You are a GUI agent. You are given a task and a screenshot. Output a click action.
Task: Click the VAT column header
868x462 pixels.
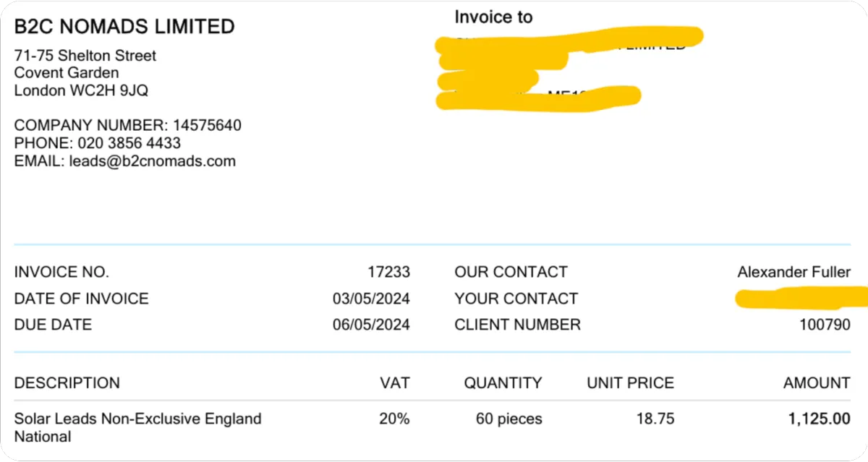click(395, 383)
